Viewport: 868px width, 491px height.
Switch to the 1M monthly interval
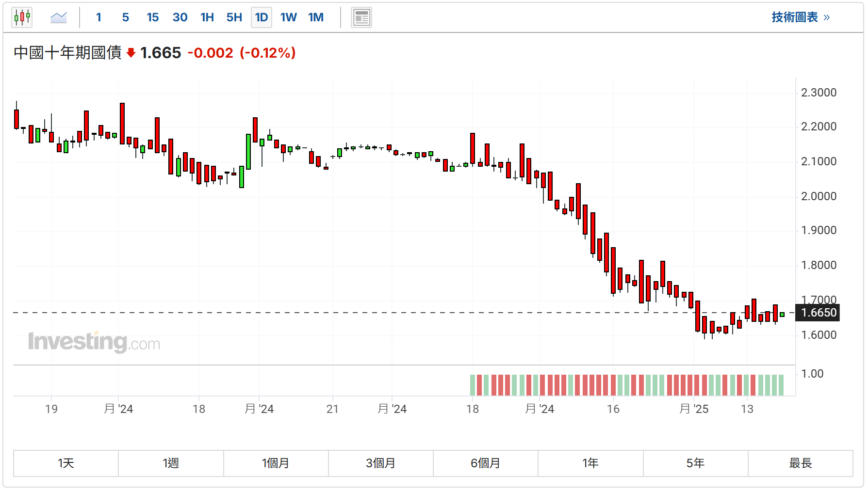point(316,17)
